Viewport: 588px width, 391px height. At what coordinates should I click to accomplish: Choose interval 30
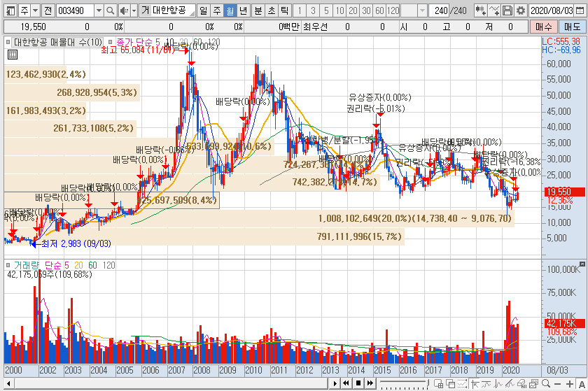366,10
